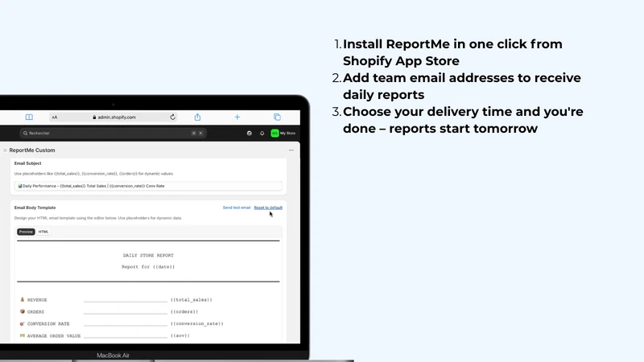
Task: Switch to the Preview tab
Action: [26, 232]
